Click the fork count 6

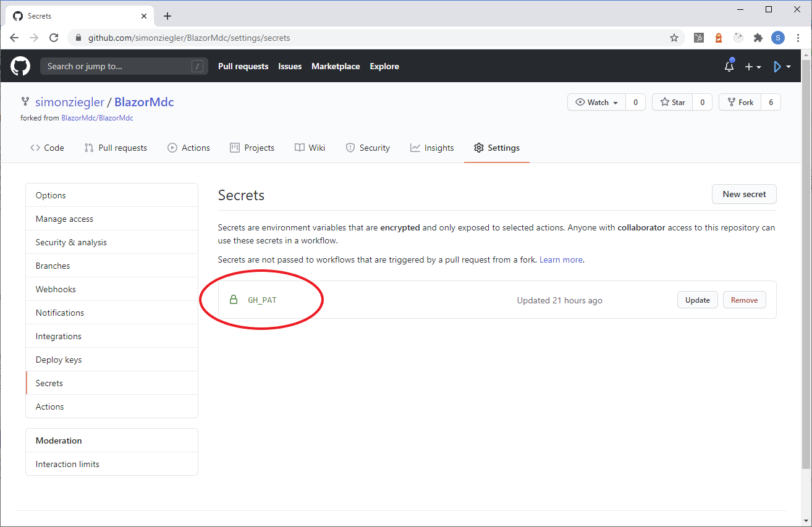click(771, 103)
